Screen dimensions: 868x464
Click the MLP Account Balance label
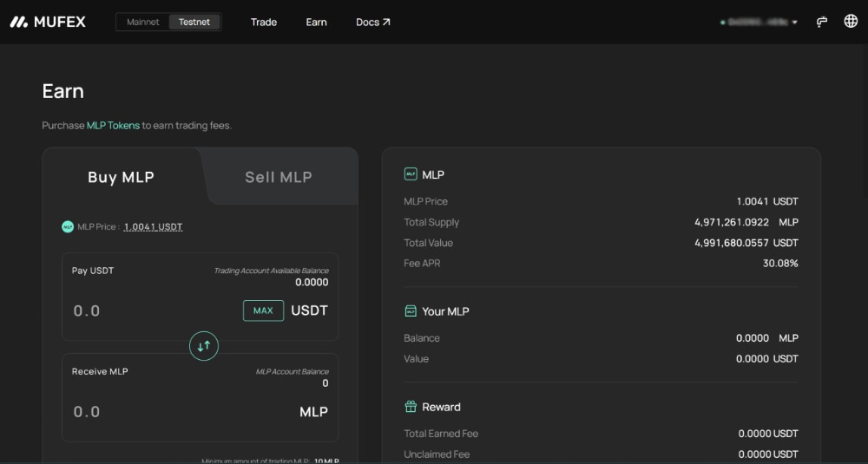tap(293, 372)
